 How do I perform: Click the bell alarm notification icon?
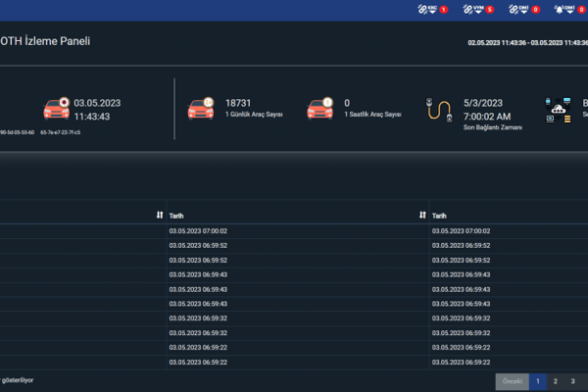pyautogui.click(x=559, y=10)
